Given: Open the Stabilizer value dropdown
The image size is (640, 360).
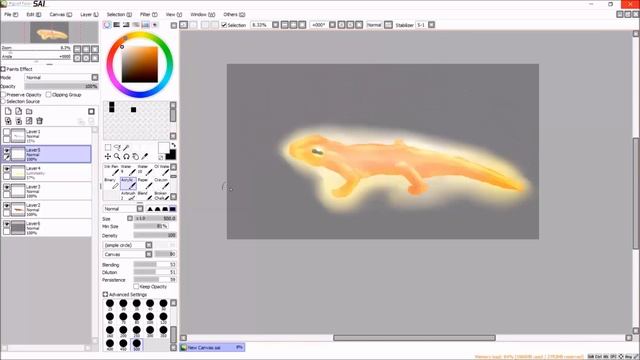Looking at the screenshot, I should point(431,25).
